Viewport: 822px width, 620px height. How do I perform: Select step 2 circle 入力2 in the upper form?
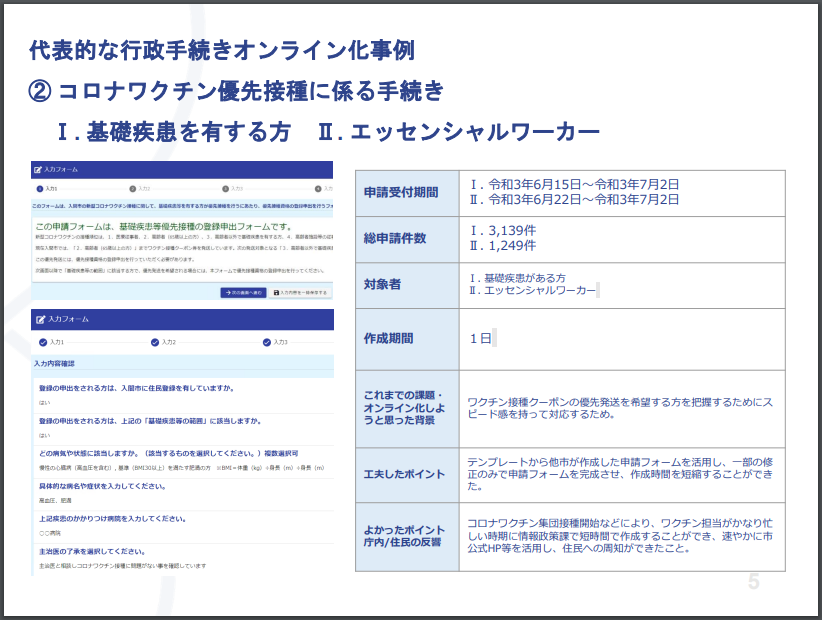point(133,189)
